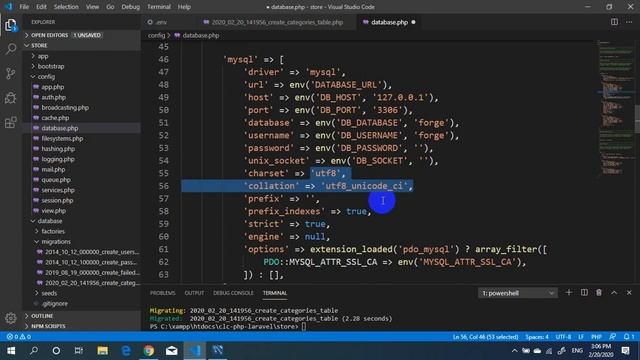Split the editor to the right
The height and width of the screenshot is (360, 640).
coord(614,22)
